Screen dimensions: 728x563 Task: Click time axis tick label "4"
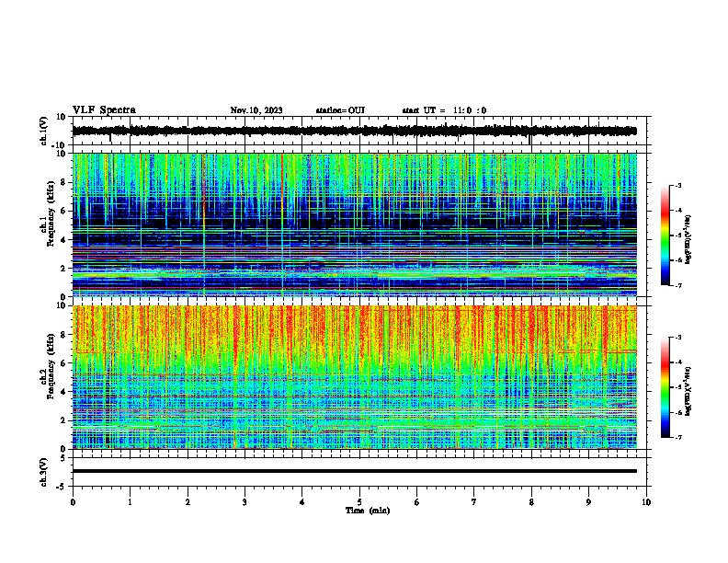tap(302, 502)
